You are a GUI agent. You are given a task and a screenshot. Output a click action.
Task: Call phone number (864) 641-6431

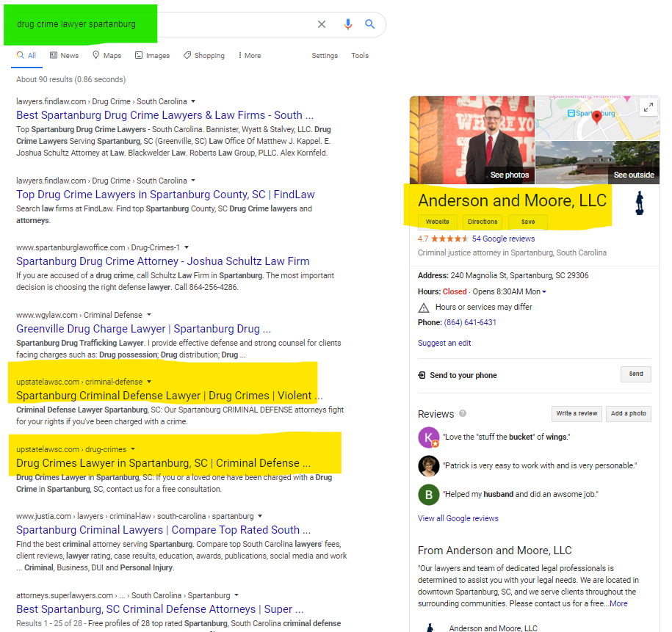470,323
